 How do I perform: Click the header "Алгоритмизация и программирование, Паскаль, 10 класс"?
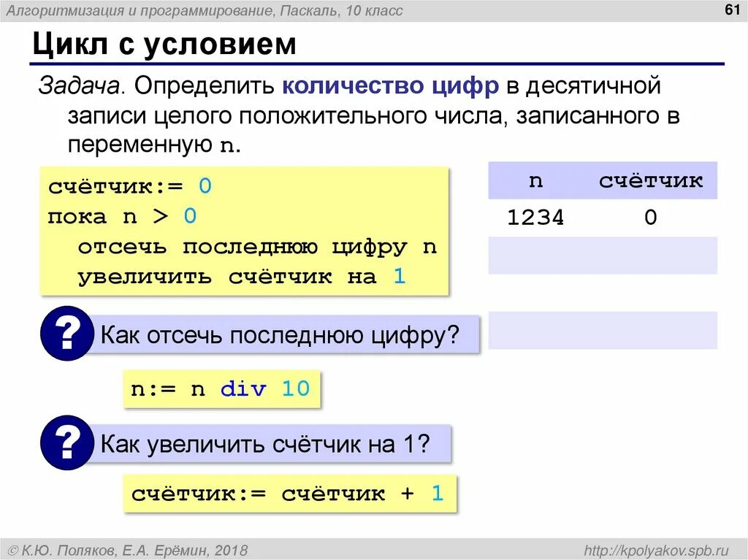pos(205,10)
